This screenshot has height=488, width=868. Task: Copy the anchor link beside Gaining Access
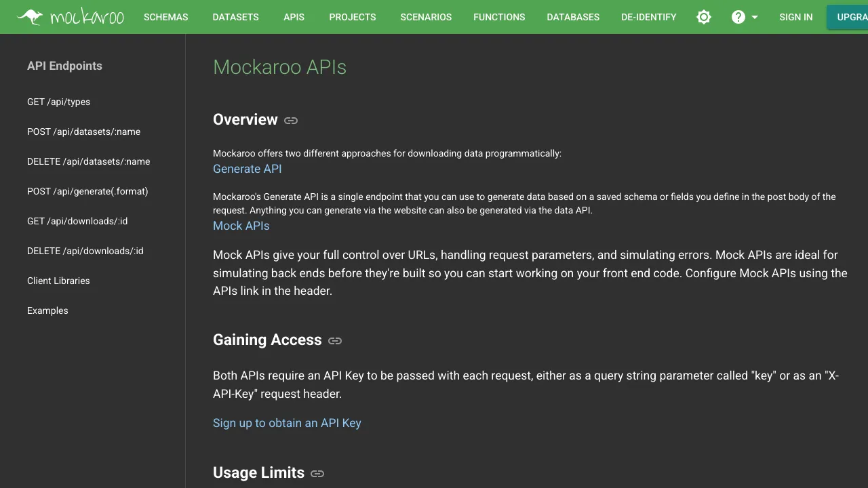(335, 341)
